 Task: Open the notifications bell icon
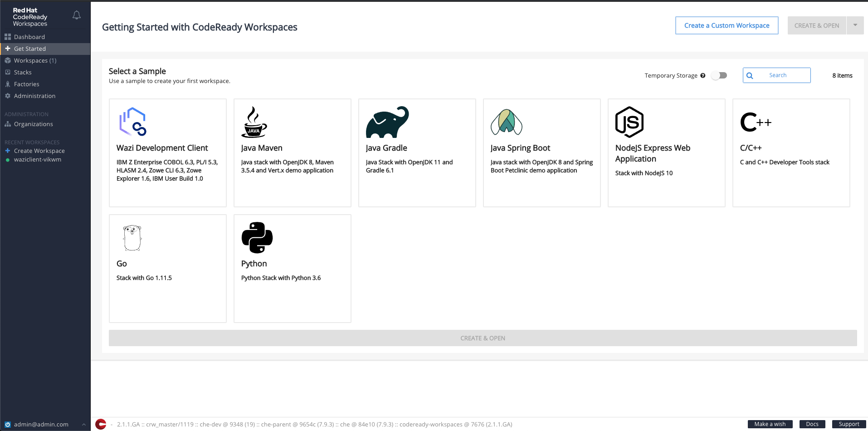pos(77,15)
